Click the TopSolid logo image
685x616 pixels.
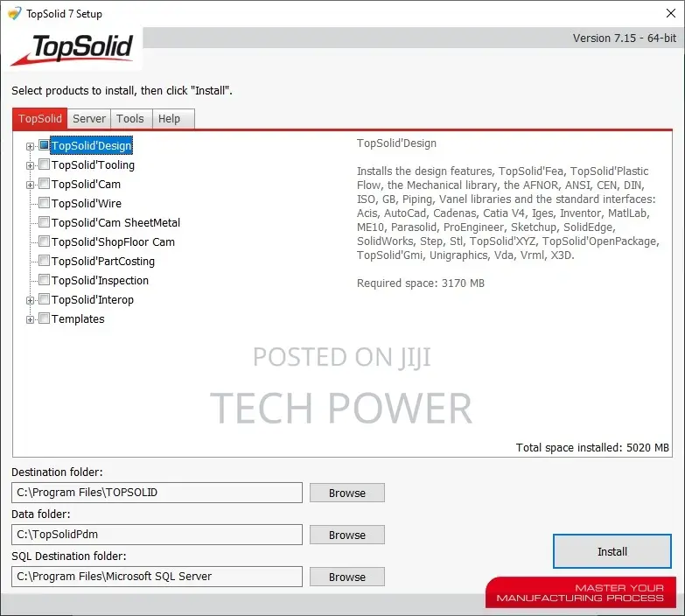(73, 49)
